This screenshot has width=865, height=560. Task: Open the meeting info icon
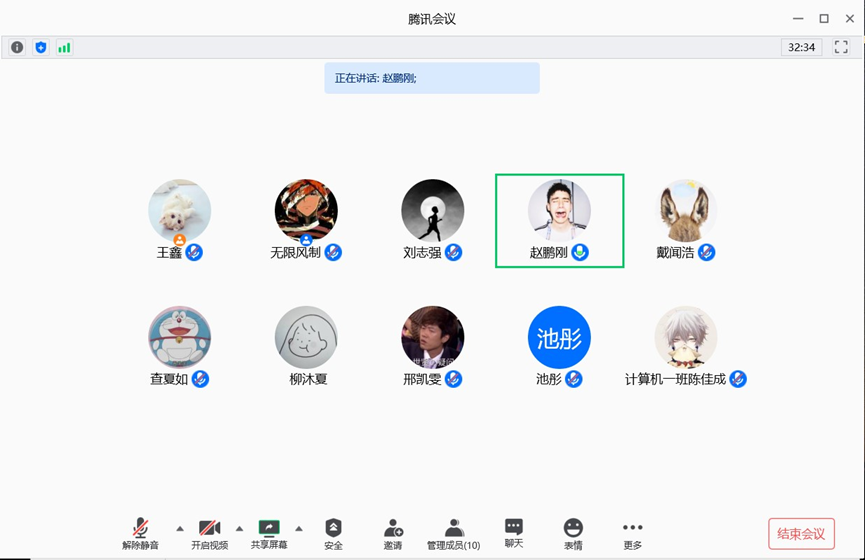(x=17, y=47)
